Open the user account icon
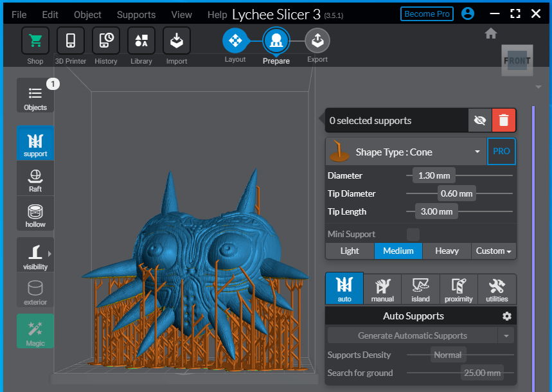 [468, 13]
